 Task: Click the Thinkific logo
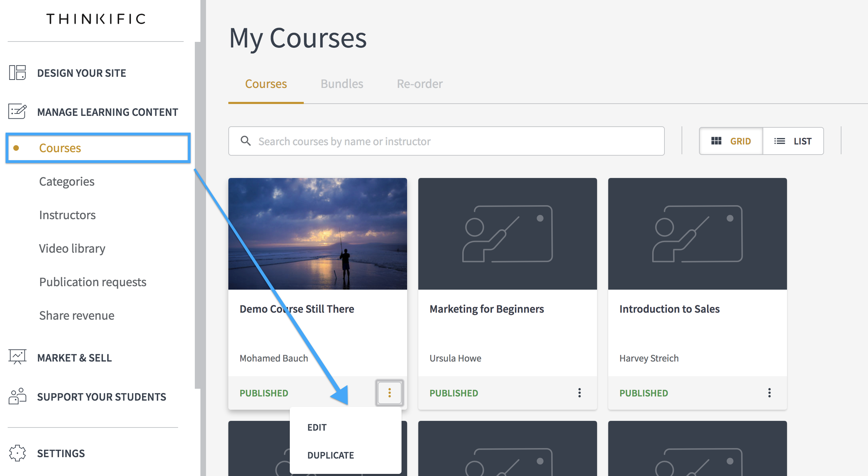[96, 19]
